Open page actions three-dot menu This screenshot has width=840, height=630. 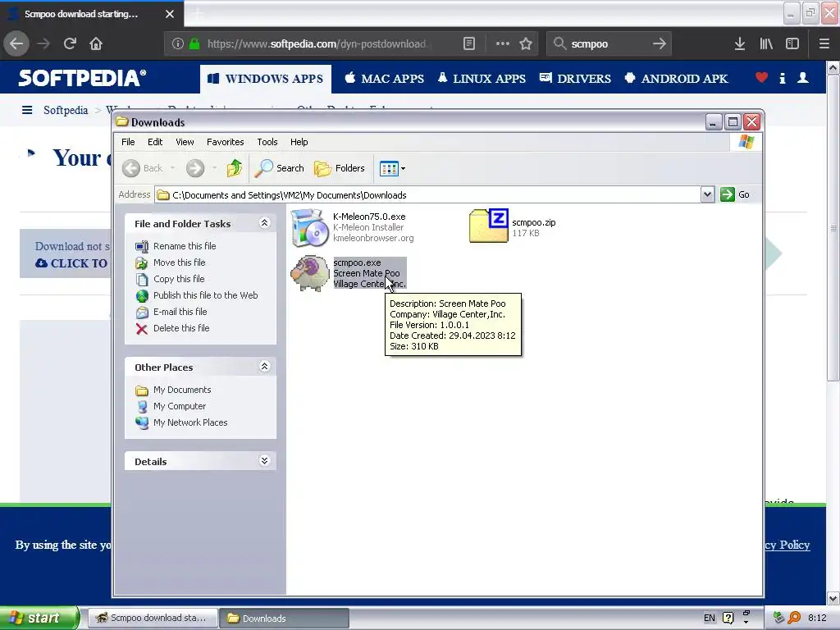pos(503,44)
